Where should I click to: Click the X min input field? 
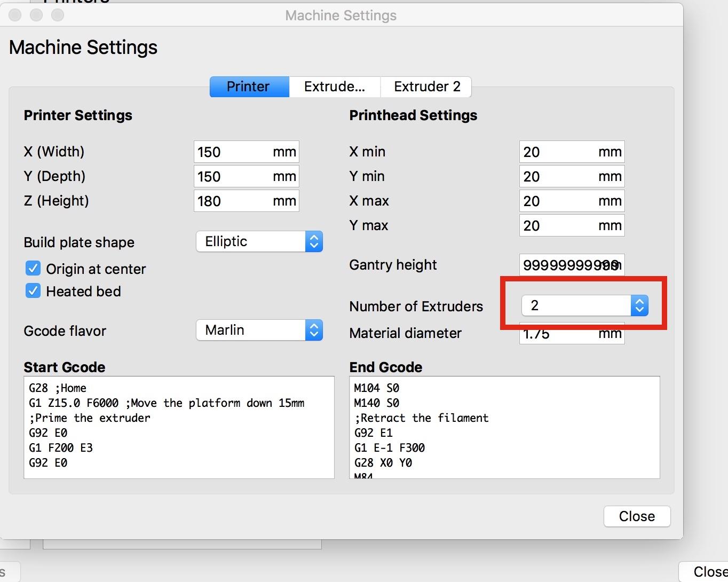572,152
